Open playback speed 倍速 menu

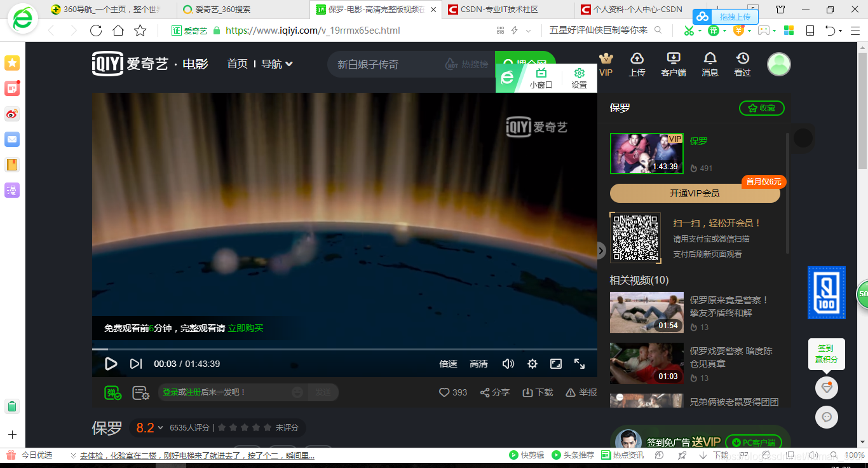tap(448, 364)
